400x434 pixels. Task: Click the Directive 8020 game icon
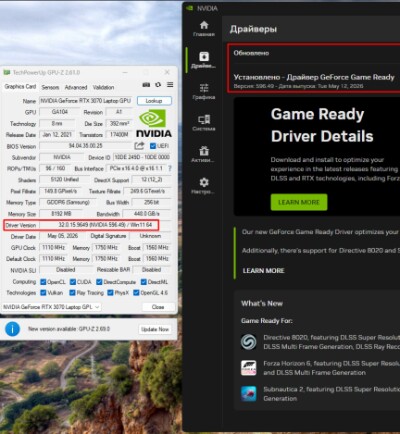tap(249, 342)
